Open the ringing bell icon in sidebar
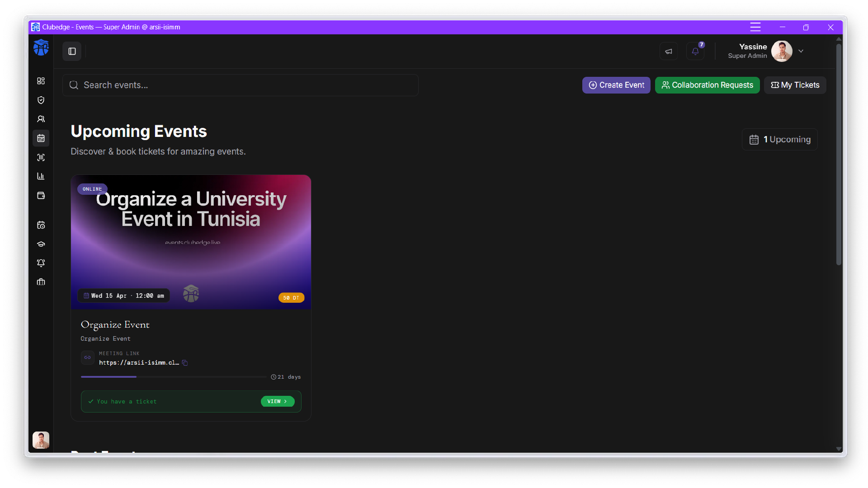The image size is (868, 488). (41, 263)
